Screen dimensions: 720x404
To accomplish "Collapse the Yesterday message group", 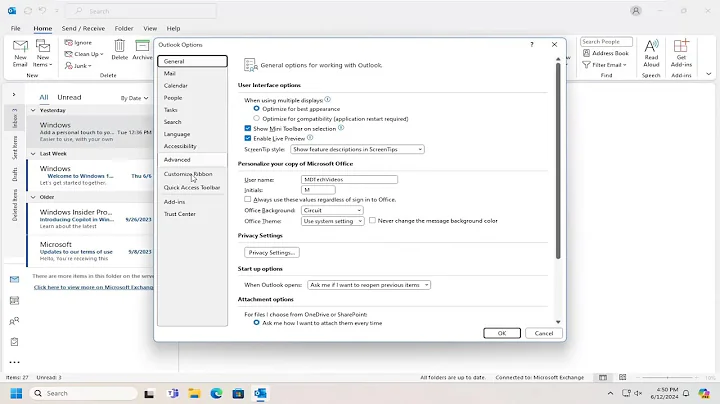I will pos(33,110).
